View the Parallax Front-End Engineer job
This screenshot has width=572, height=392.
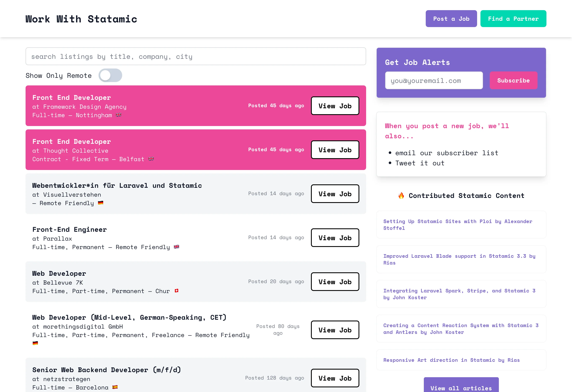335,238
